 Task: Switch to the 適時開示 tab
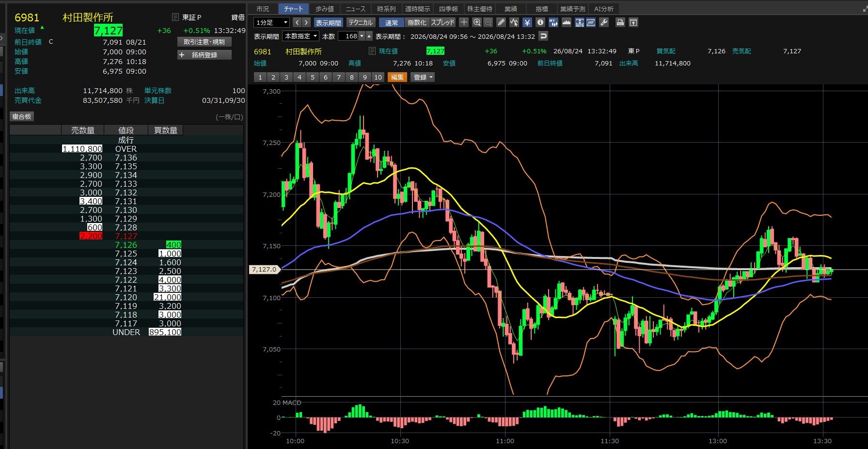(417, 9)
